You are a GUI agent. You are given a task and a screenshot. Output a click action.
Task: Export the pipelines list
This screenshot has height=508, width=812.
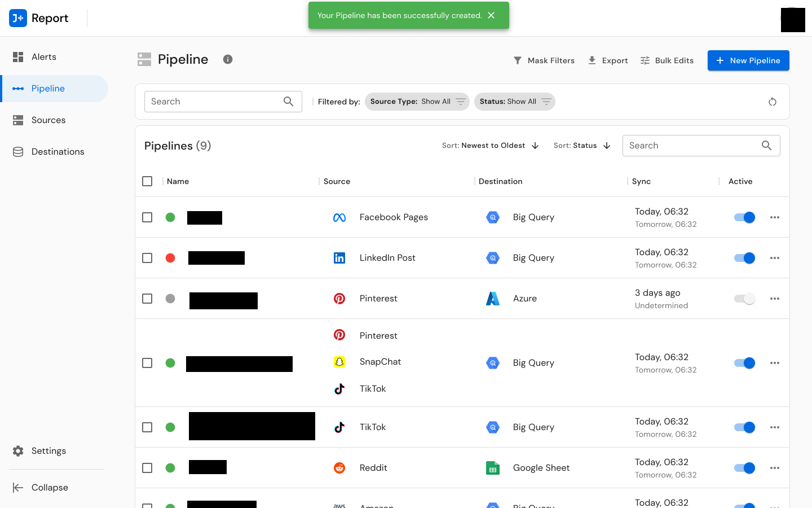pos(608,60)
